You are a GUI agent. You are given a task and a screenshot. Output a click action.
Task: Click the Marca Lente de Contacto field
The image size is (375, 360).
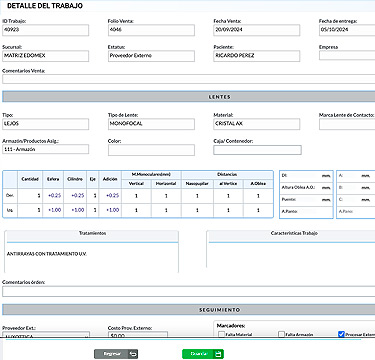point(347,124)
